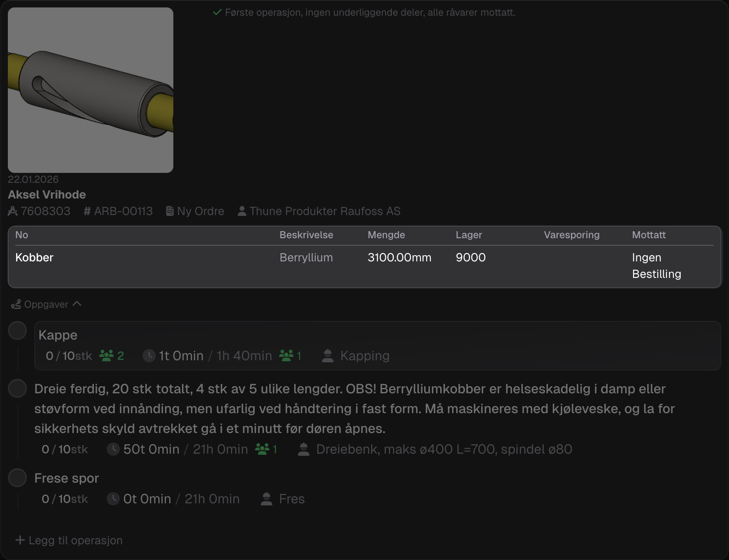
Task: Open the Aksel Vrihode 3D part thumbnail
Action: [91, 90]
